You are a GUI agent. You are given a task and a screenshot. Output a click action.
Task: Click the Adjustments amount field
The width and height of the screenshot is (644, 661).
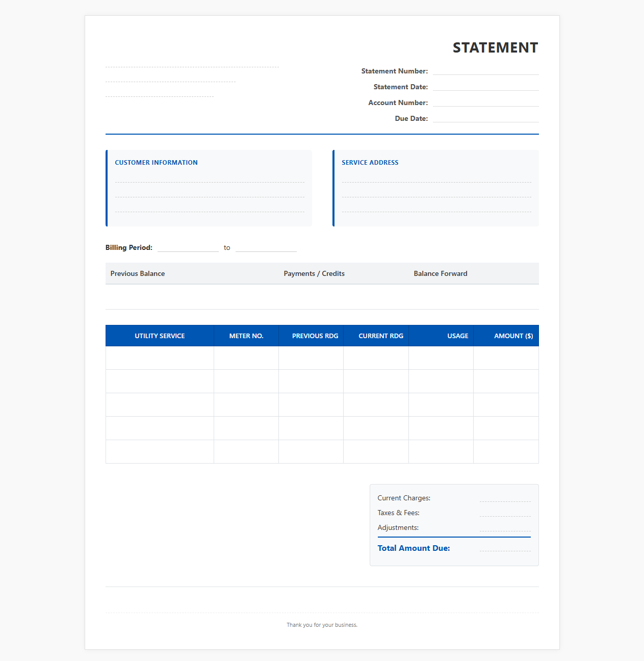click(505, 527)
